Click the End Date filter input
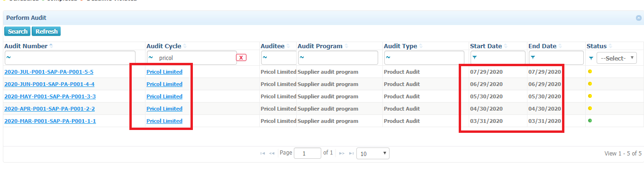 click(x=556, y=58)
